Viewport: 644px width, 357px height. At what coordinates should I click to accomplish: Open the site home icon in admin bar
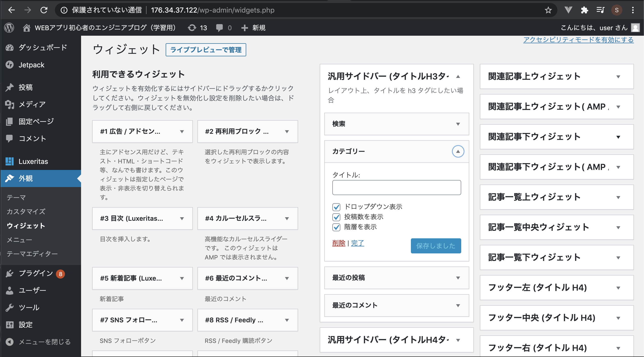[x=27, y=28]
